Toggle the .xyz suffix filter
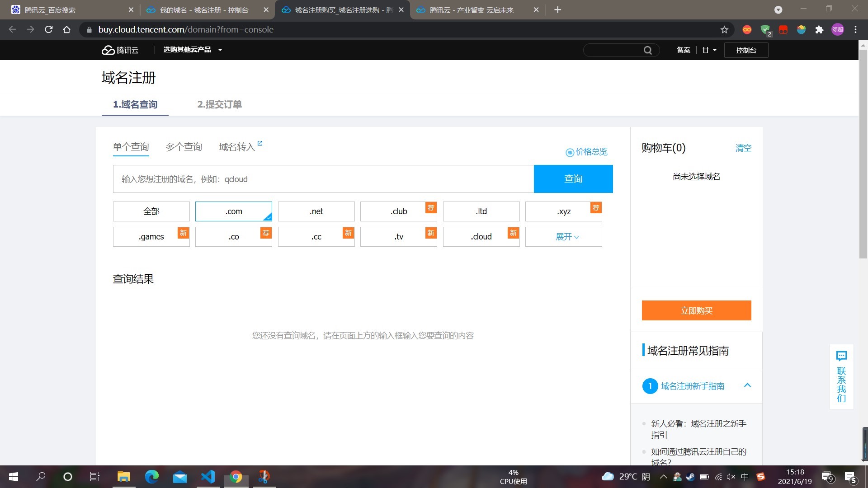This screenshot has width=868, height=488. [564, 211]
